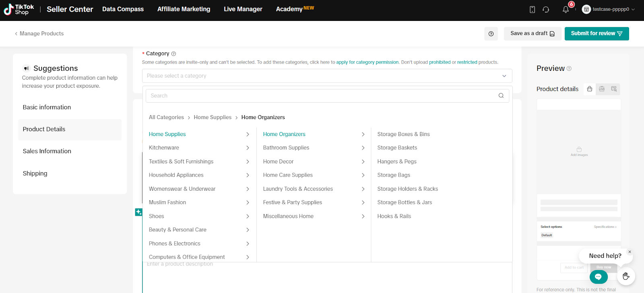Click the mobile phone icon in header
Image resolution: width=644 pixels, height=293 pixels.
coord(532,10)
